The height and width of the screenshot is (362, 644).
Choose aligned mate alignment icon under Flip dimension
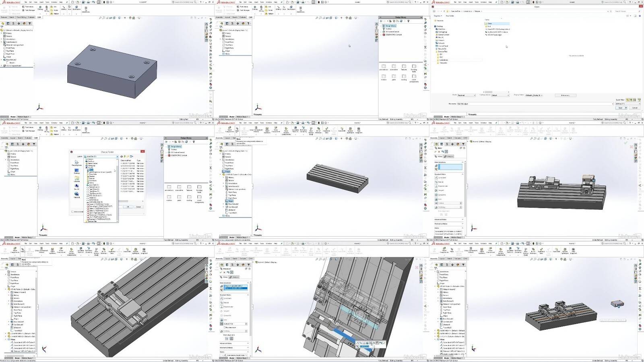tap(226, 338)
